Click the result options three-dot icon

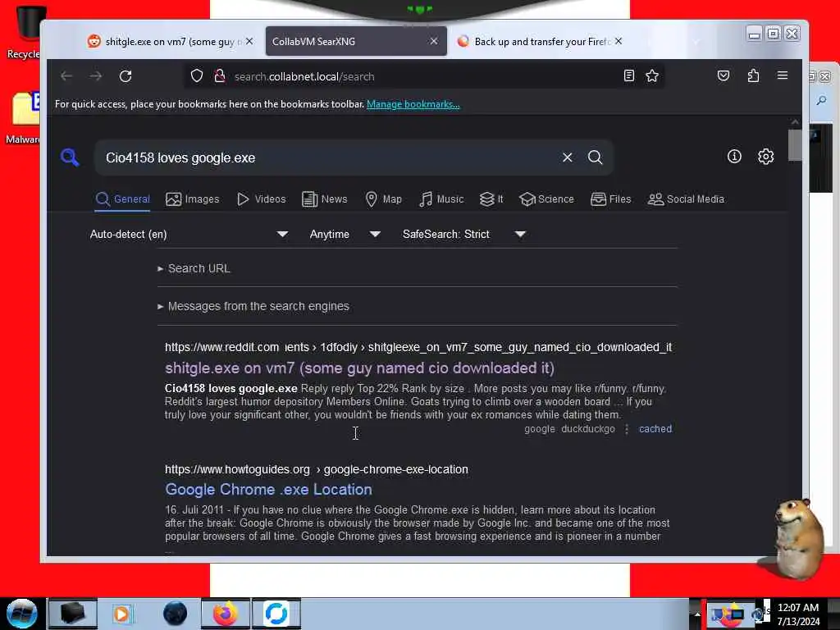click(x=626, y=429)
